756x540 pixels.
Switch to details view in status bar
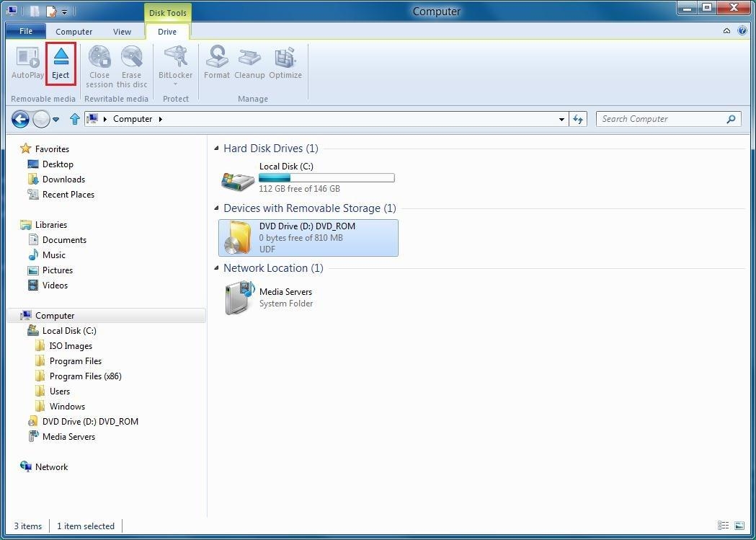(723, 526)
